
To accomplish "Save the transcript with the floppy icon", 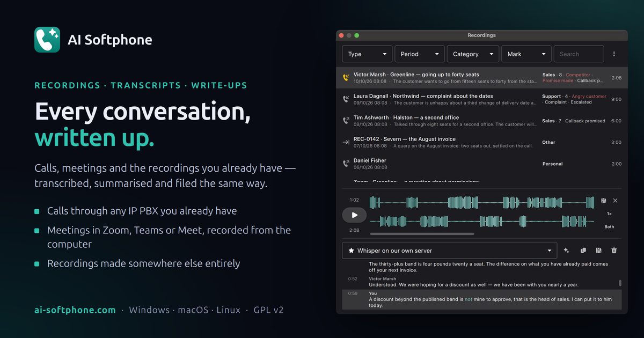I will pyautogui.click(x=598, y=251).
